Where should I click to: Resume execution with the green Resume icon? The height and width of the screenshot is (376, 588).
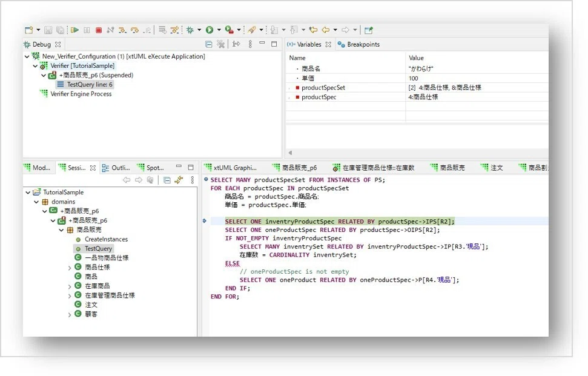74,30
